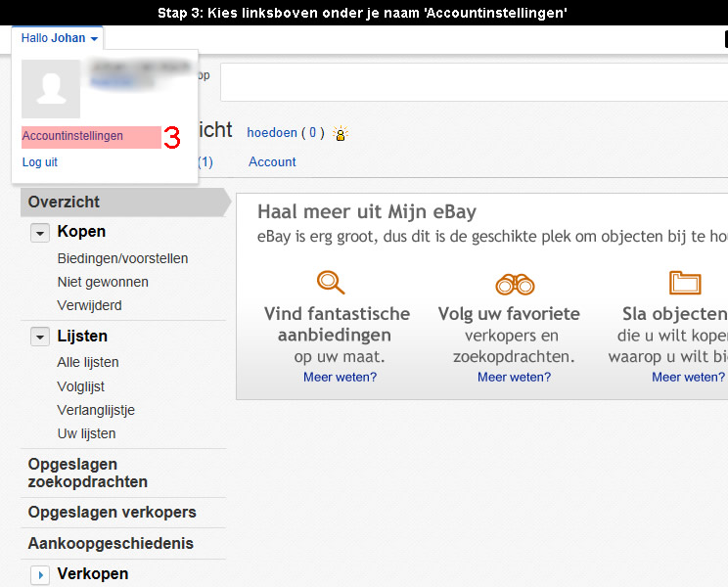Viewport: 728px width, 587px height.
Task: Open Meer weten under Volg uw favoriete
Action: pyautogui.click(x=514, y=378)
